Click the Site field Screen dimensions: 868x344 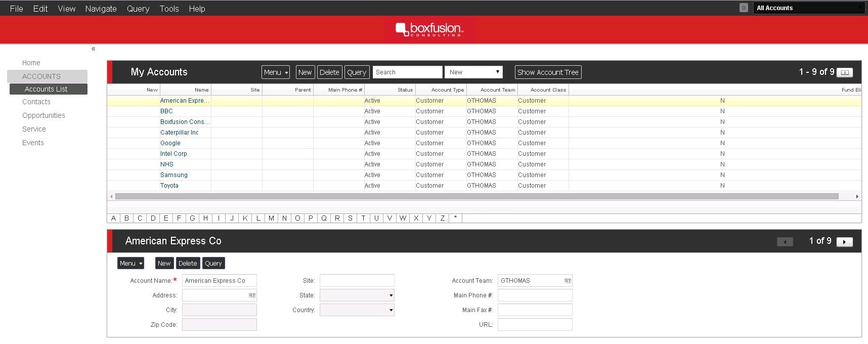coord(357,281)
